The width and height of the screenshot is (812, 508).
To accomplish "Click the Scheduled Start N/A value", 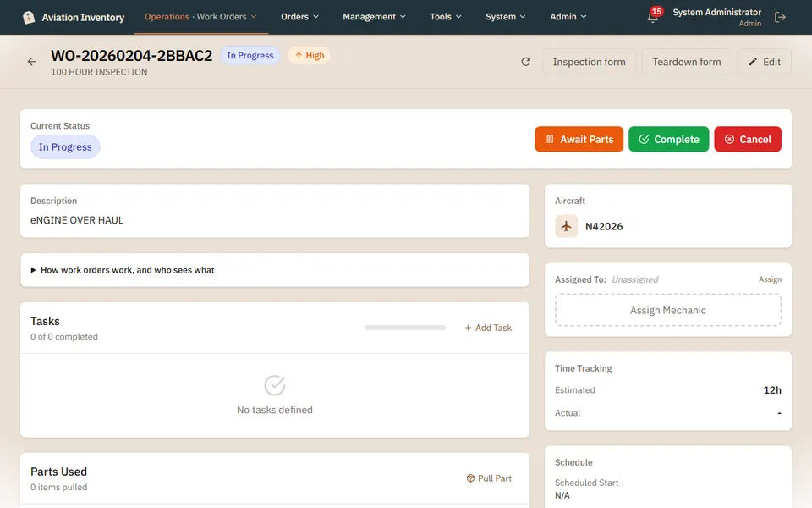I will tap(562, 495).
